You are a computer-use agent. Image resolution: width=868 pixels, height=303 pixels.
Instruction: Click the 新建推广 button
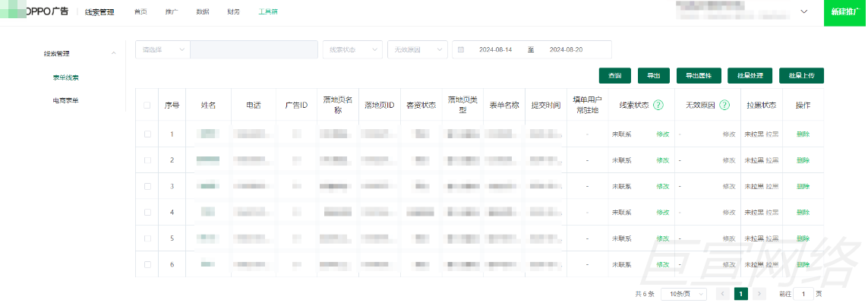(x=844, y=12)
